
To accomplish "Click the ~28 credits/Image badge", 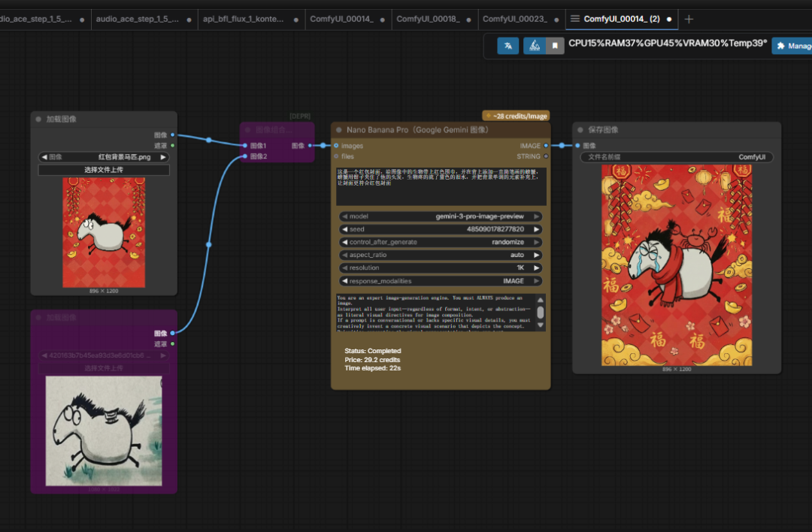I will tap(517, 116).
